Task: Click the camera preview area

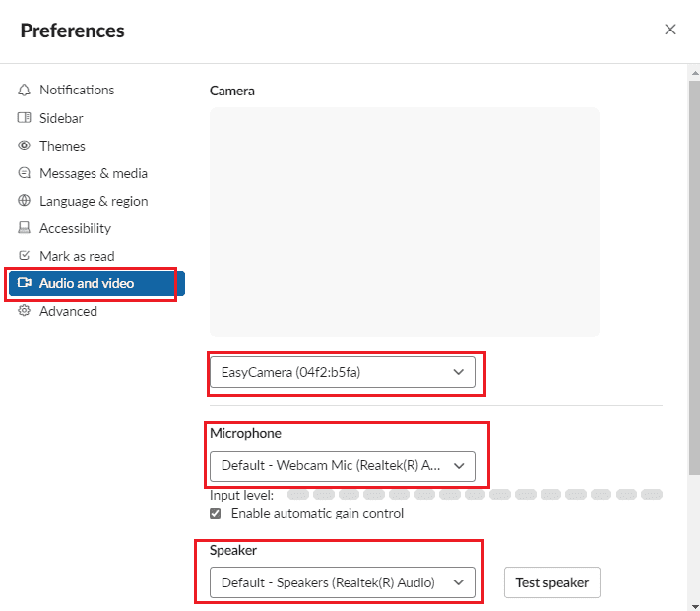Action: coord(404,222)
